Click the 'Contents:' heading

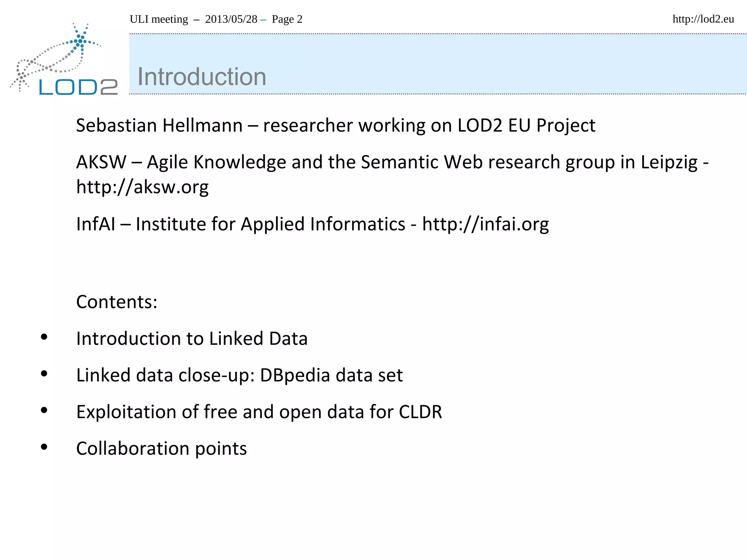[x=117, y=302]
